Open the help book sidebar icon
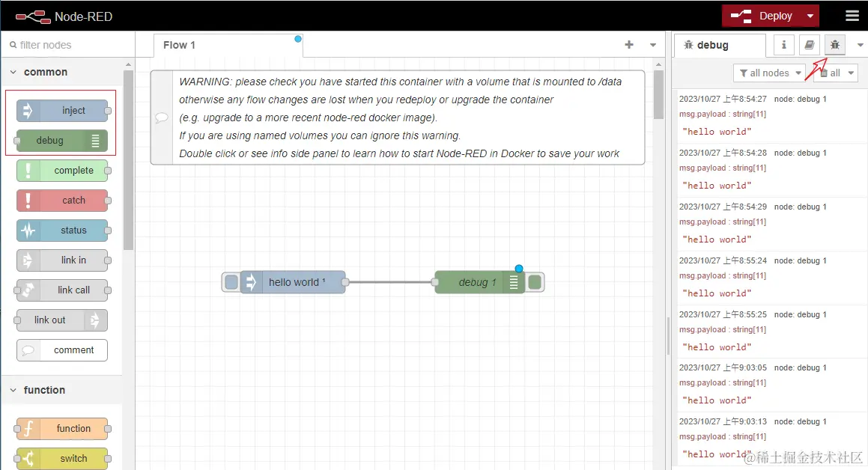Image resolution: width=868 pixels, height=470 pixels. pyautogui.click(x=810, y=45)
